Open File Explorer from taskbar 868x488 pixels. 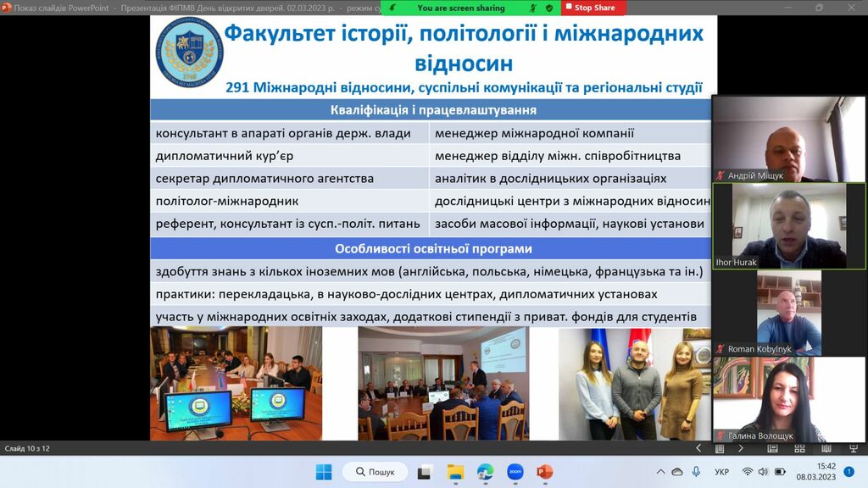point(455,472)
